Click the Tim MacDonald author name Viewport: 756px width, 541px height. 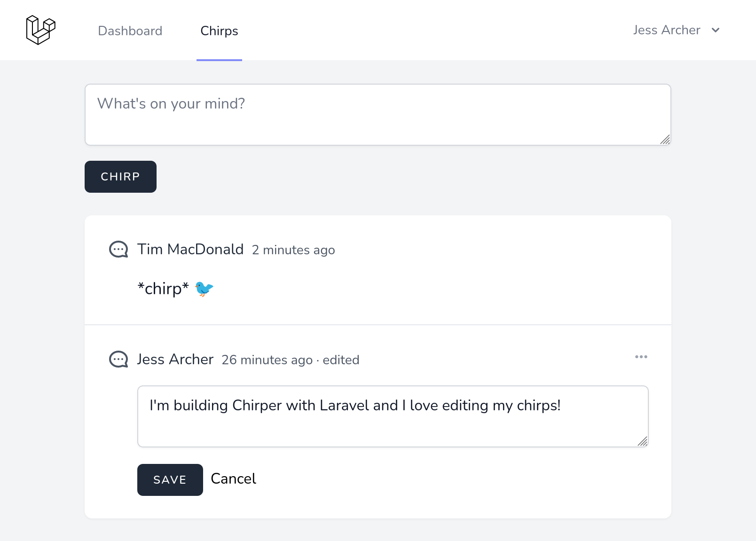tap(190, 249)
